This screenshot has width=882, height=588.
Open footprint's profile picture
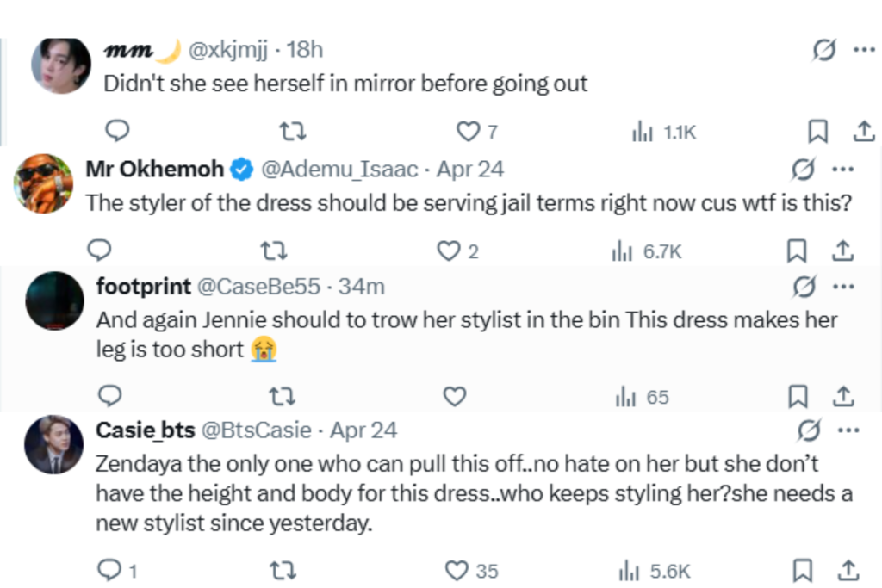tap(53, 302)
